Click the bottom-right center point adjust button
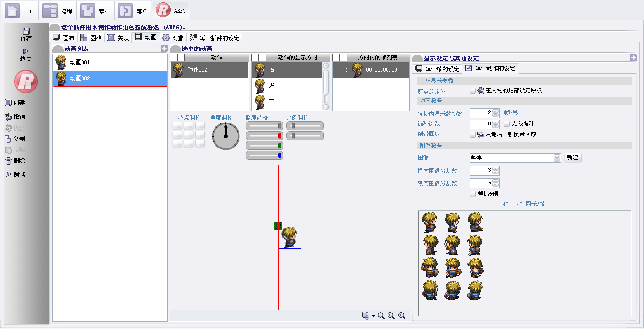 (200, 143)
